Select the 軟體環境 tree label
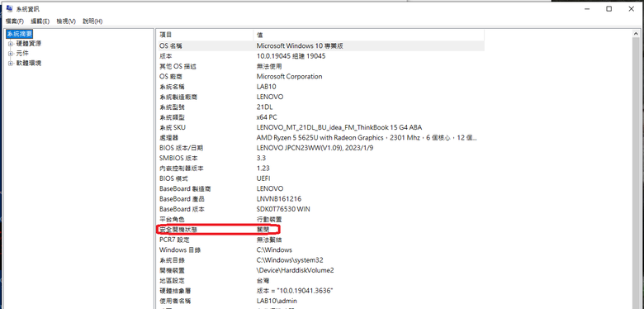 tap(28, 64)
